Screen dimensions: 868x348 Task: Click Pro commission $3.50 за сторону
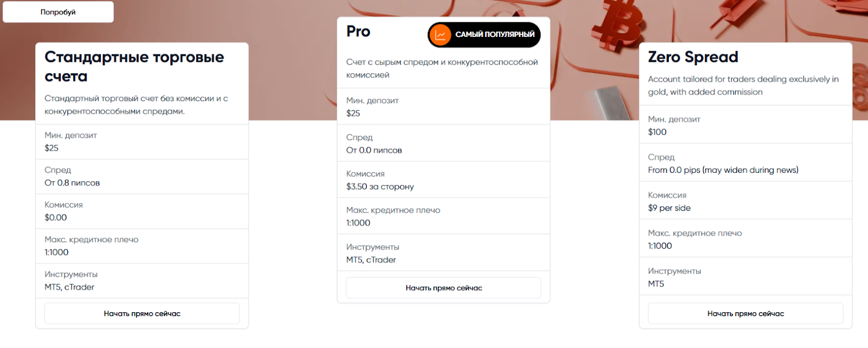(380, 186)
